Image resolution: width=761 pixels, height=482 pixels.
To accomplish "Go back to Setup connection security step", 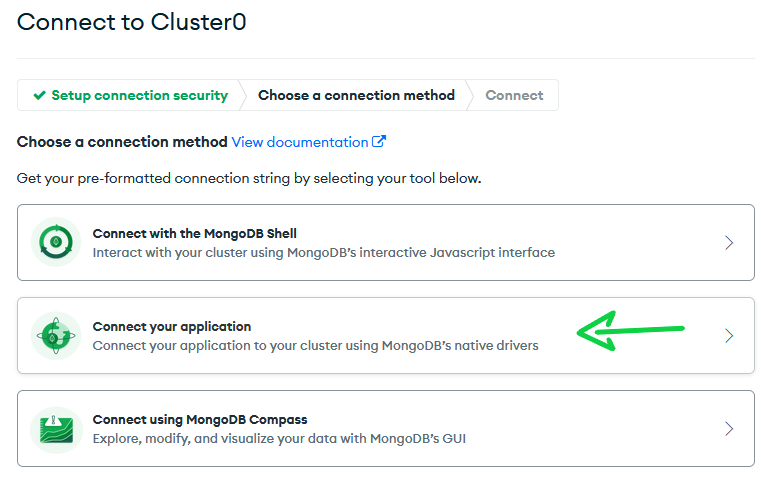I will click(139, 95).
